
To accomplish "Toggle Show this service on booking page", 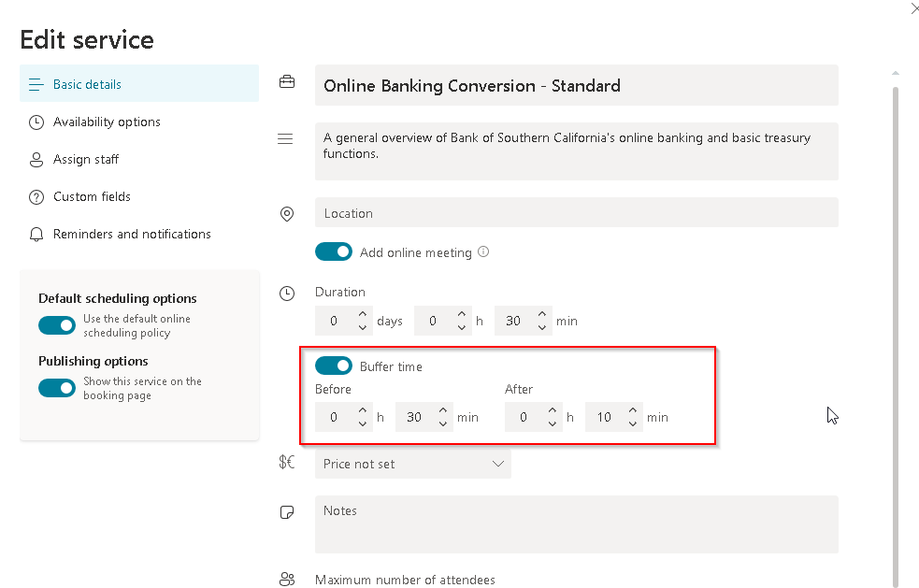I will coord(57,388).
